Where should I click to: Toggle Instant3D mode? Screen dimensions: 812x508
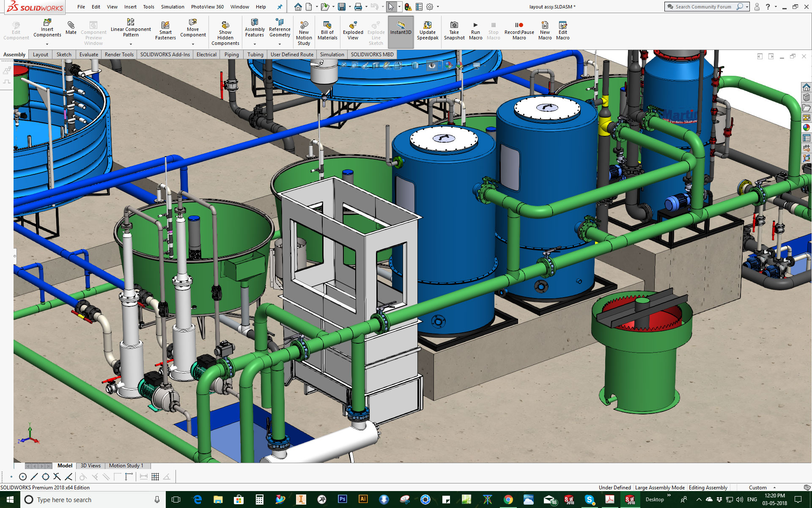pyautogui.click(x=401, y=32)
